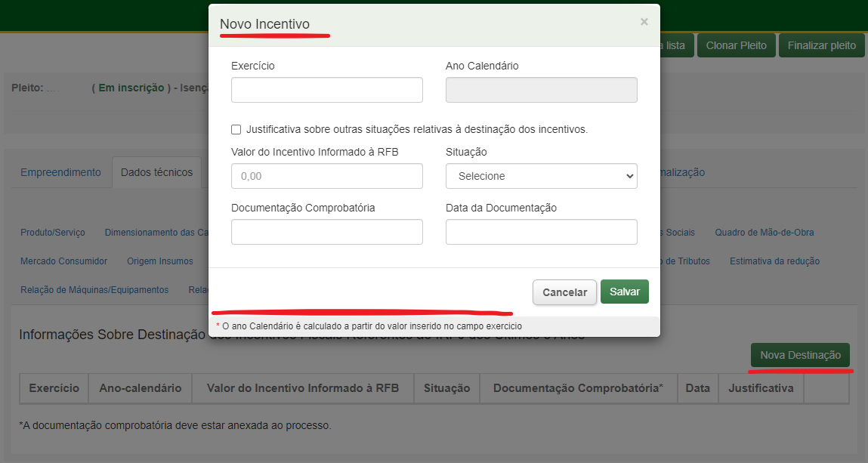The image size is (868, 463).
Task: Select the Dados técnicos tab
Action: (156, 172)
